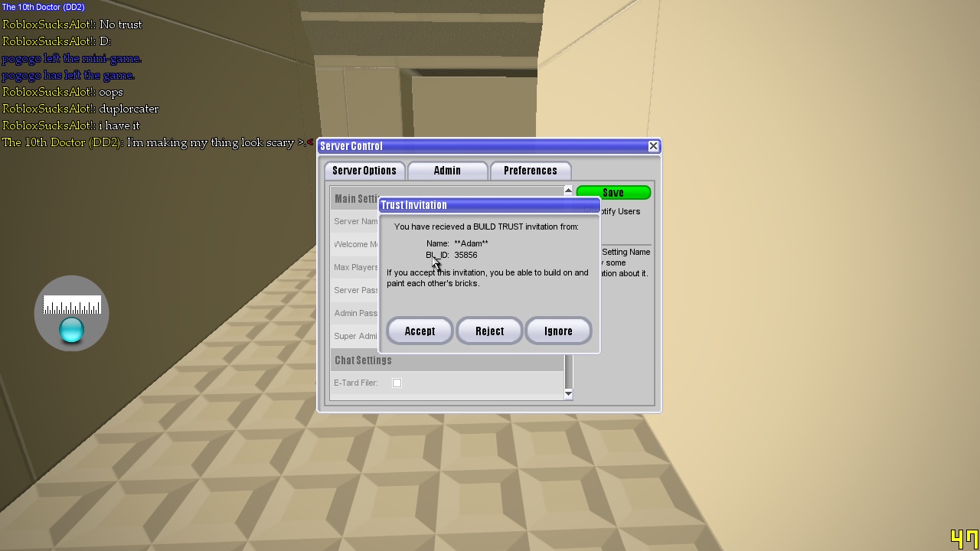
Task: Click the settings list up arrow
Action: pyautogui.click(x=568, y=190)
